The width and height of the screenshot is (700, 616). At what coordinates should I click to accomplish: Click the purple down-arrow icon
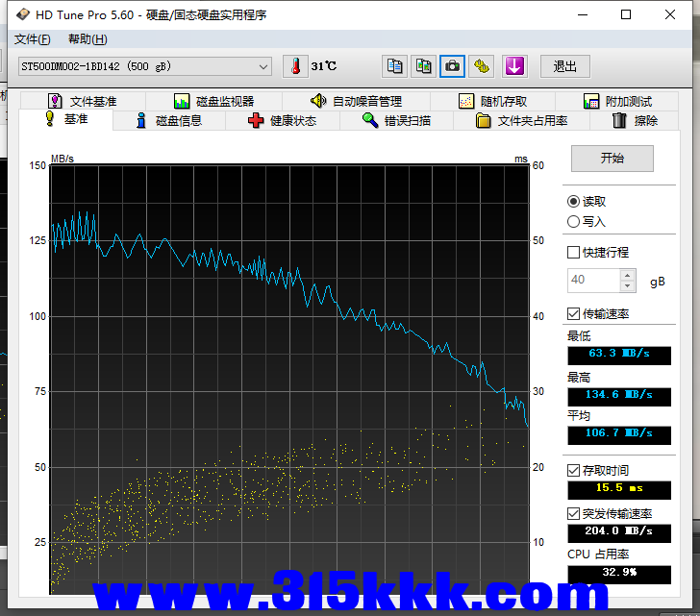(x=515, y=66)
